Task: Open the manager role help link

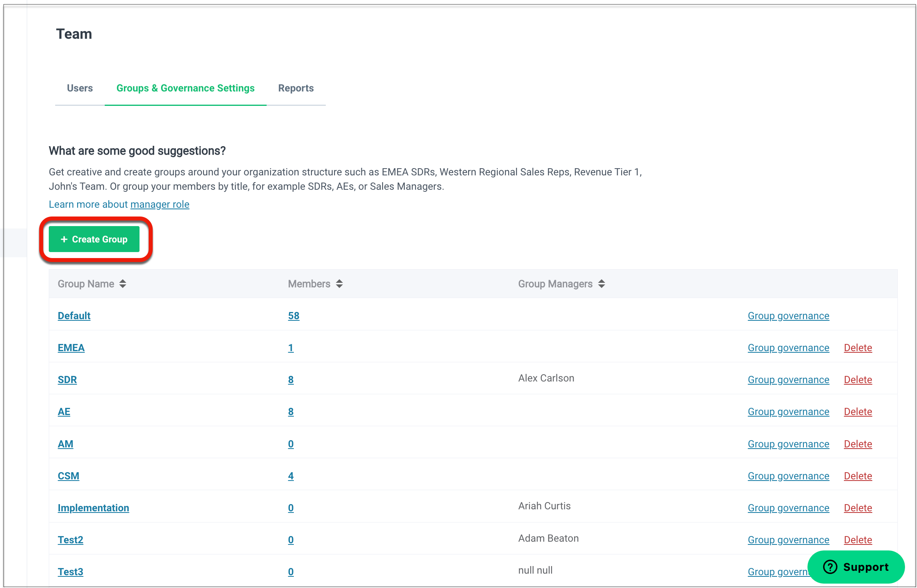Action: (x=159, y=204)
